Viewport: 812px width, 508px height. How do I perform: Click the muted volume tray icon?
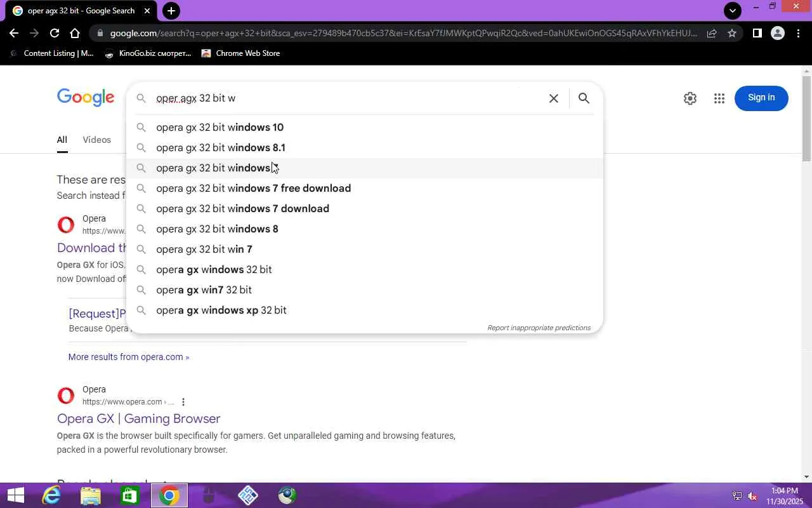(x=752, y=496)
